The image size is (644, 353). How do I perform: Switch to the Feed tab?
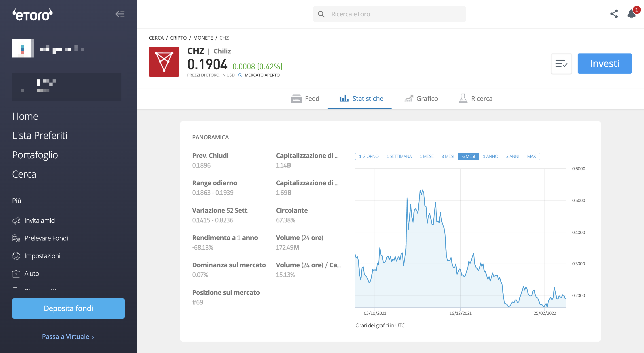pos(305,99)
